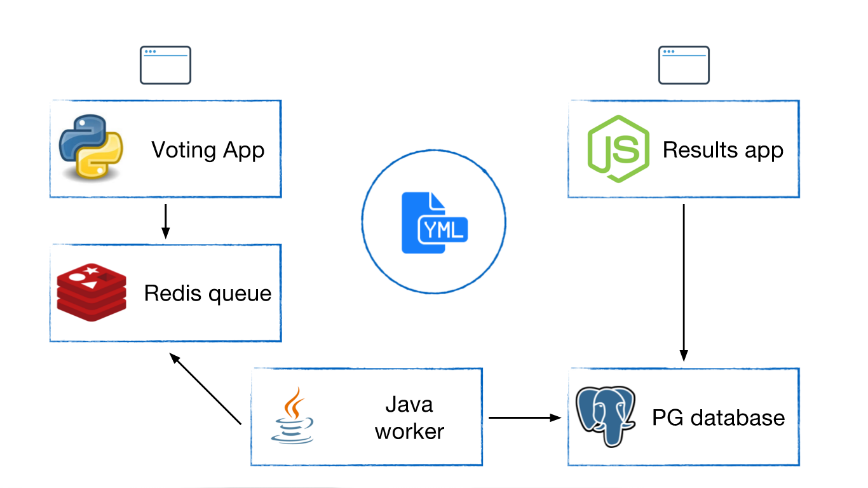Select the "PG database" label

(x=718, y=418)
